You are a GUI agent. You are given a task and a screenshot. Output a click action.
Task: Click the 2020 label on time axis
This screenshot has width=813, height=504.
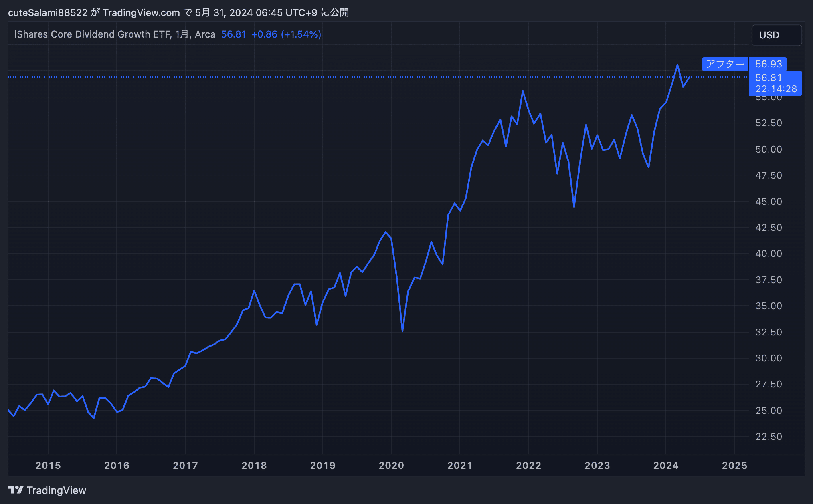click(391, 465)
